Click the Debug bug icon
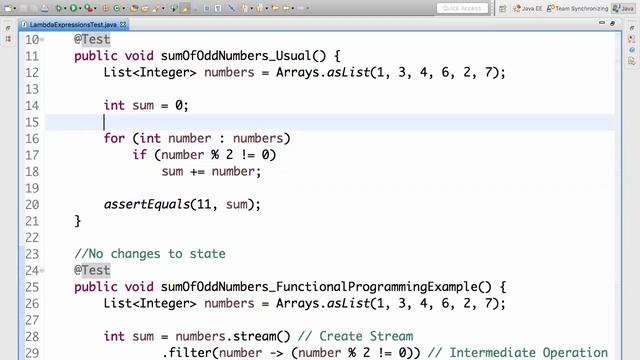 click(59, 8)
